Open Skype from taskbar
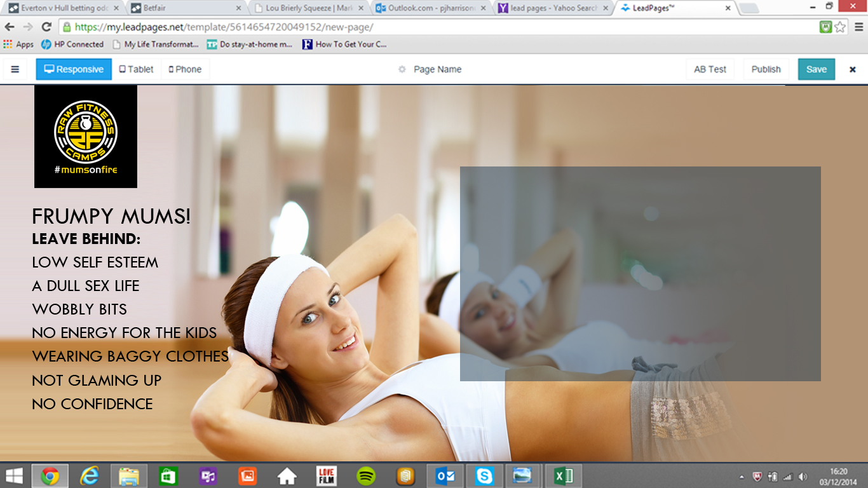The height and width of the screenshot is (488, 868). [484, 476]
